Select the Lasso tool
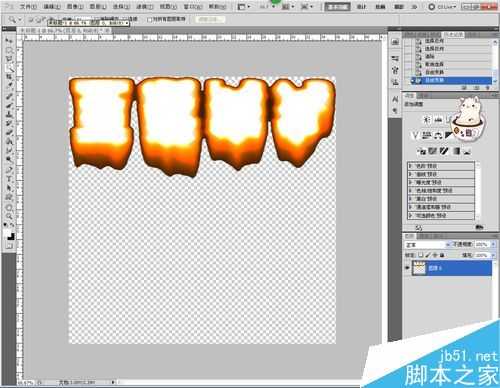The image size is (500, 388). point(9,59)
